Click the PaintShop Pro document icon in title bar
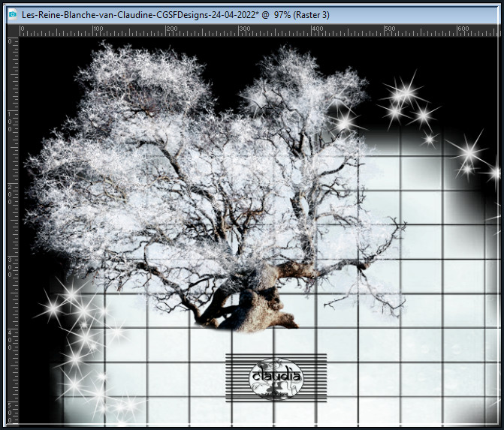 13,15
